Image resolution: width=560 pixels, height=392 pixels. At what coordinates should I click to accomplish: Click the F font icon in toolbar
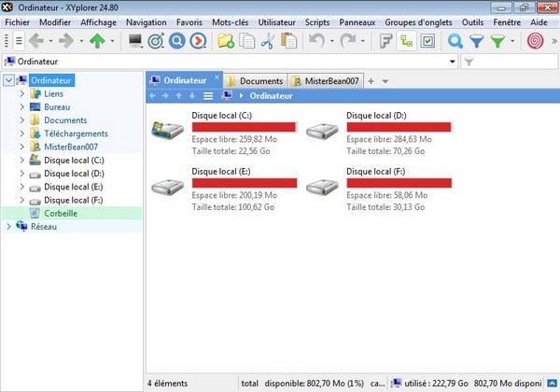[x=385, y=41]
